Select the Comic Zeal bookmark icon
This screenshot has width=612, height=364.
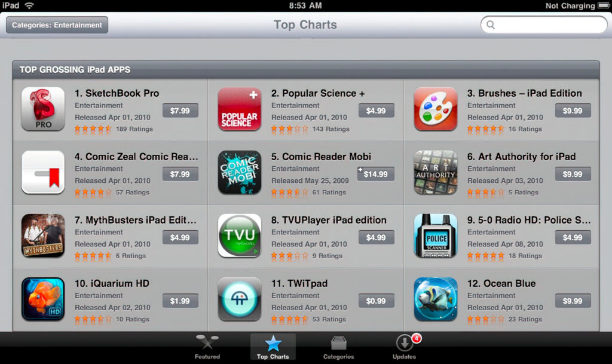pyautogui.click(x=43, y=172)
